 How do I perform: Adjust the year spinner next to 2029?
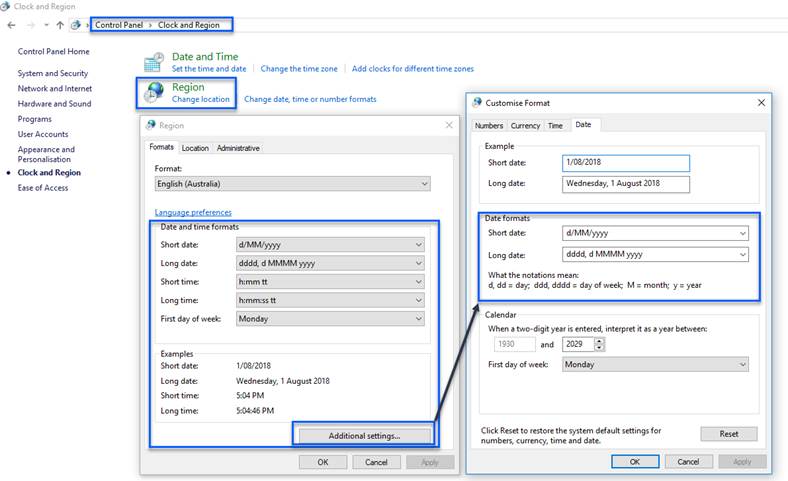(x=600, y=344)
